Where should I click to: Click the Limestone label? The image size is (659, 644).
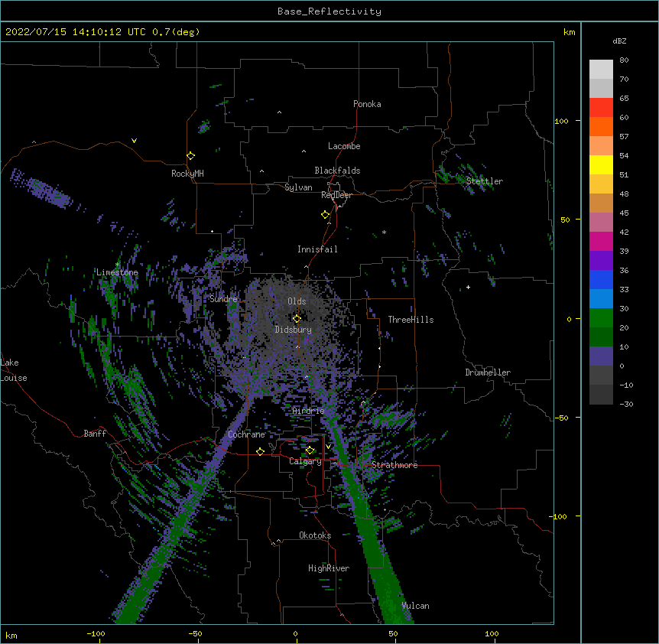[117, 272]
